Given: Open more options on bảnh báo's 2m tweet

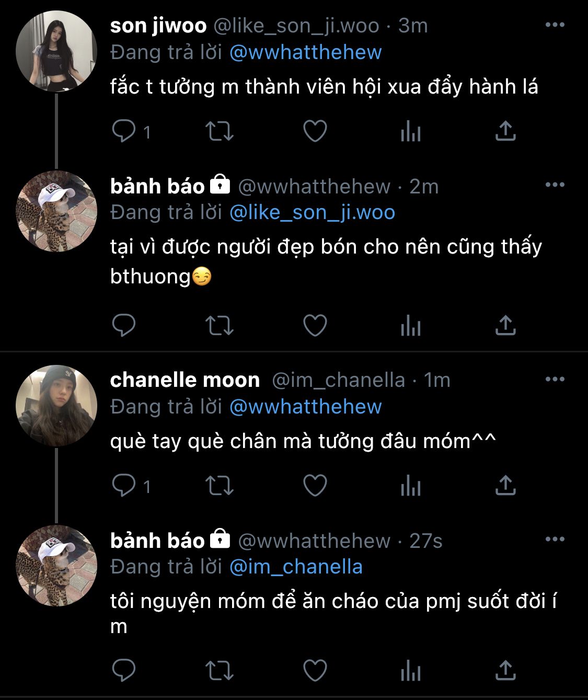Looking at the screenshot, I should tap(555, 185).
